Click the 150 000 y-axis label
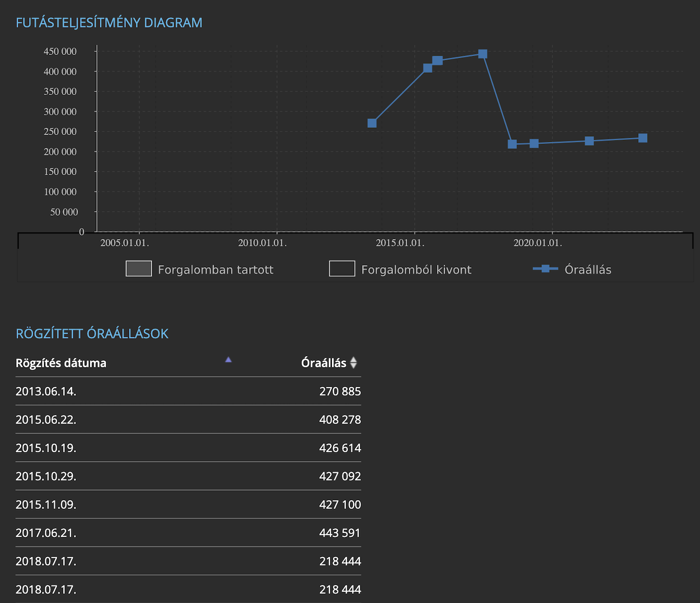The width and height of the screenshot is (700, 603). pyautogui.click(x=60, y=172)
